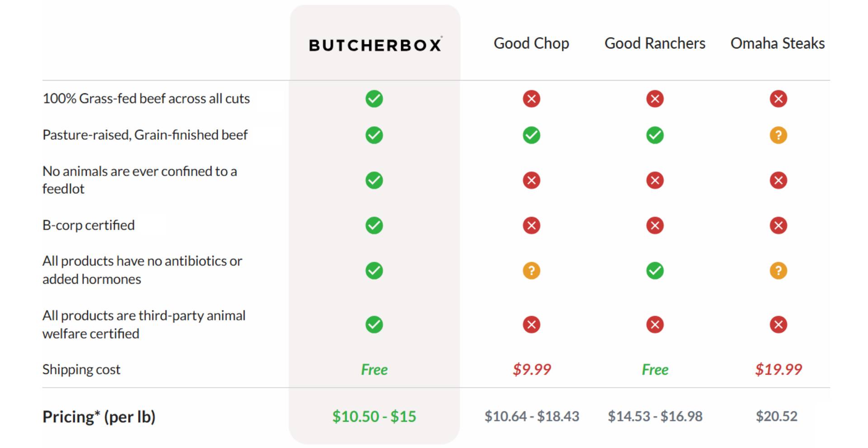Click Good Ranchers' green check for pasture-raised beef

pos(655,135)
